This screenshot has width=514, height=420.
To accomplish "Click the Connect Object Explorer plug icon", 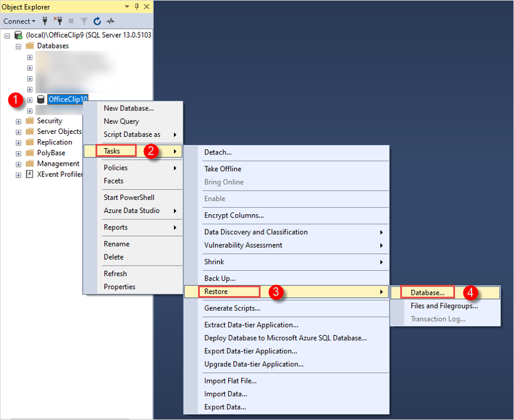I will pyautogui.click(x=45, y=21).
